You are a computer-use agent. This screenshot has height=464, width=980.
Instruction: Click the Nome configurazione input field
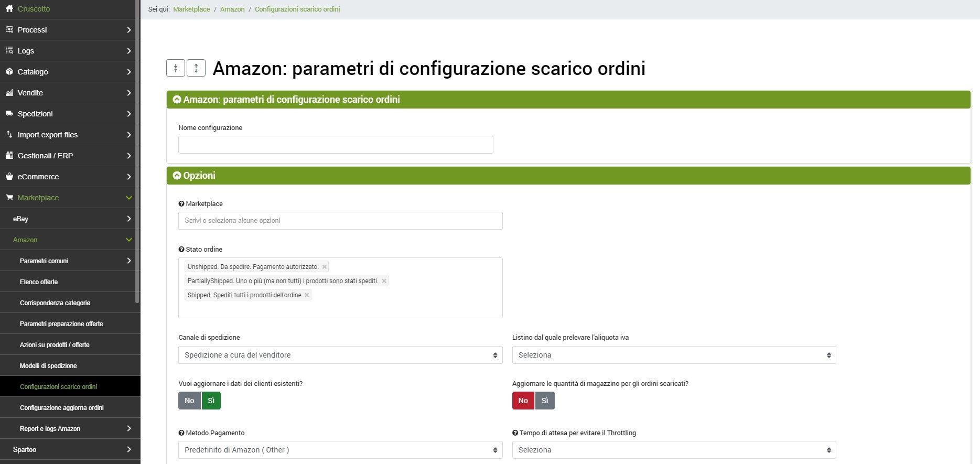click(336, 145)
